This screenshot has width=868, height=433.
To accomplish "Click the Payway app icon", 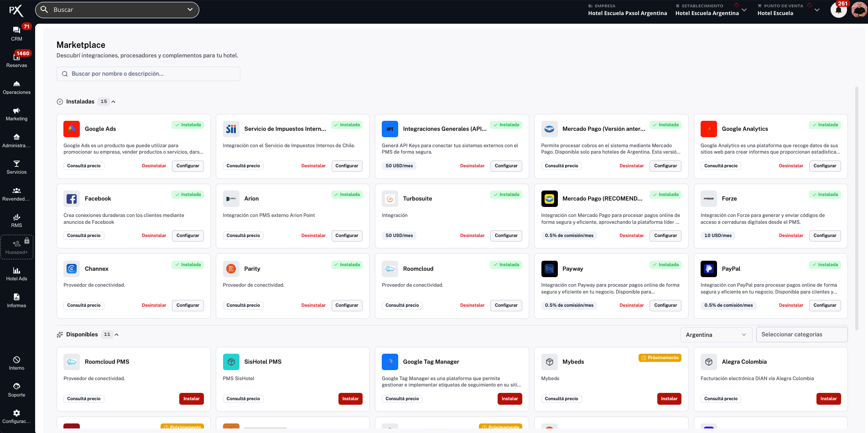I will coord(550,269).
